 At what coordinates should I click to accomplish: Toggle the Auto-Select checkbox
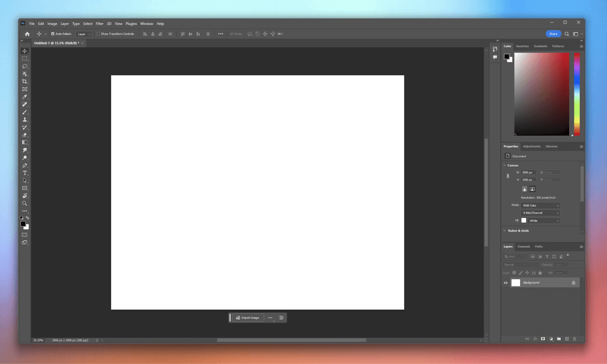pyautogui.click(x=53, y=34)
